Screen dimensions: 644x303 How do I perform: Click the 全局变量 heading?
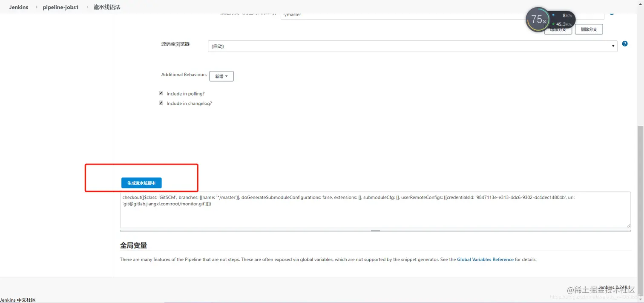point(133,245)
